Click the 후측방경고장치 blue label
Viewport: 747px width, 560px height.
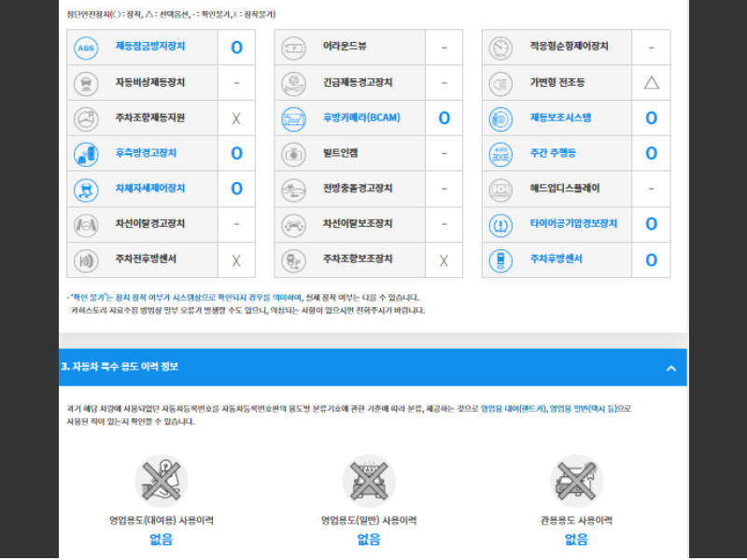pyautogui.click(x=146, y=153)
